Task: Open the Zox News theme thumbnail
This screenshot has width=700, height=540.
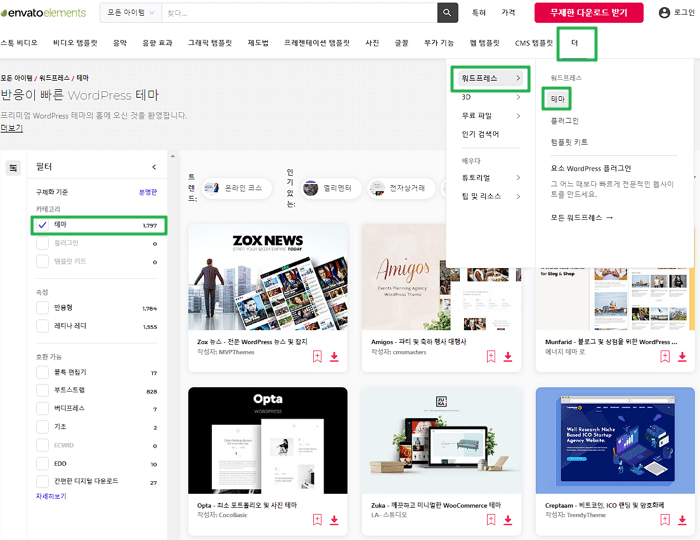Action: pyautogui.click(x=267, y=277)
